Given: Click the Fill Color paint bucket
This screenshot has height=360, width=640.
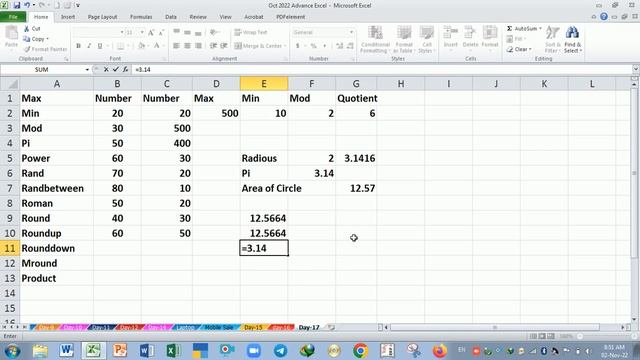Looking at the screenshot, I should [x=141, y=46].
